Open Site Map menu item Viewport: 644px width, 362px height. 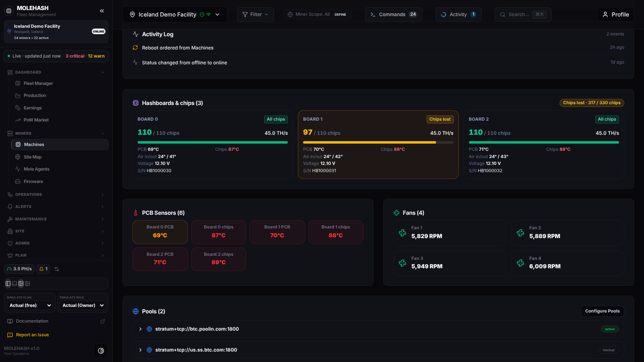tap(60, 157)
